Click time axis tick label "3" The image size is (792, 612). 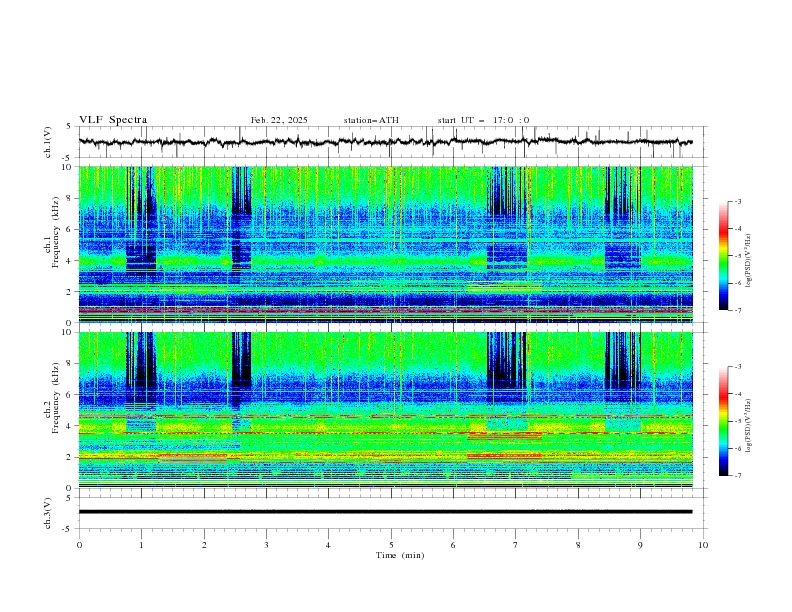click(x=266, y=545)
